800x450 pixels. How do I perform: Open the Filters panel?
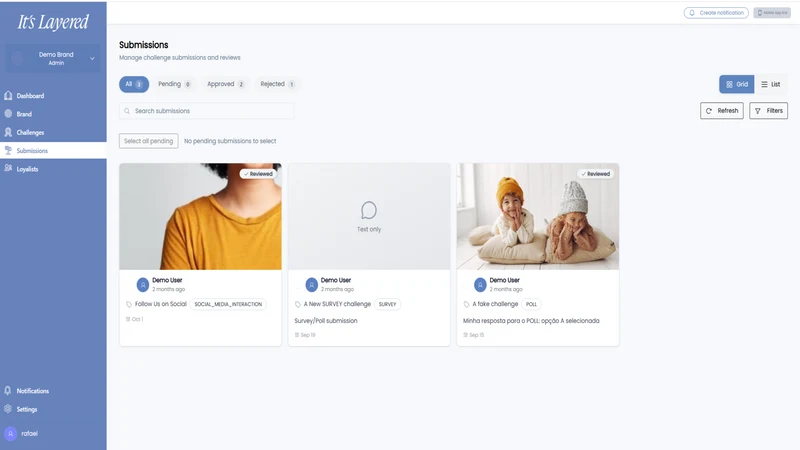(x=768, y=111)
